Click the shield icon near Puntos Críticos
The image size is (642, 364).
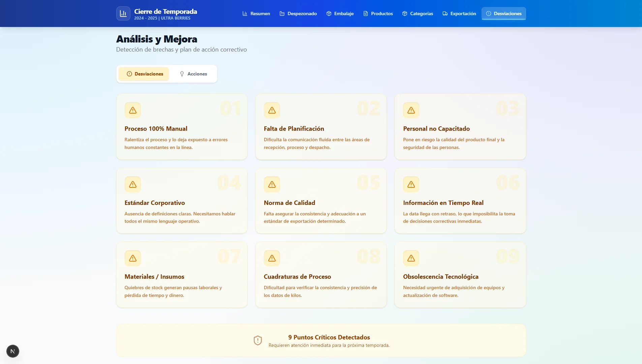tap(257, 340)
